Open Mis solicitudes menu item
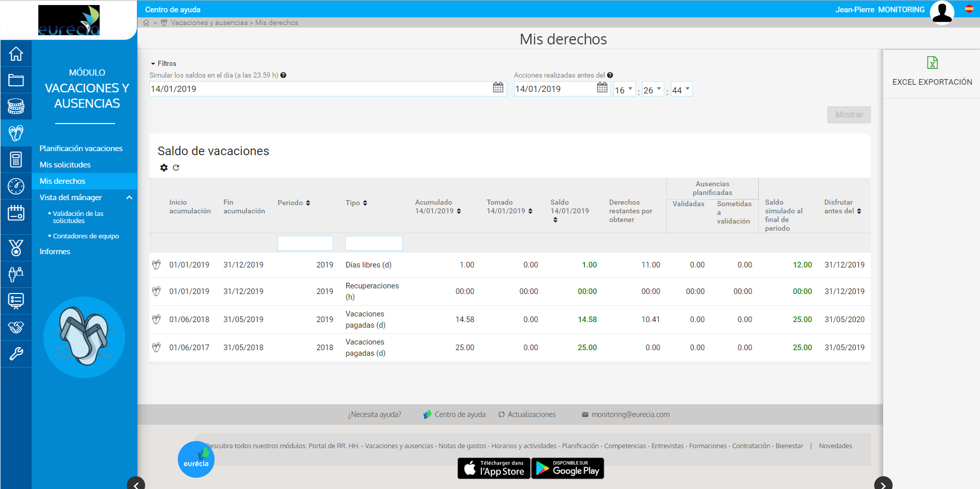This screenshot has width=980, height=489. click(x=65, y=165)
